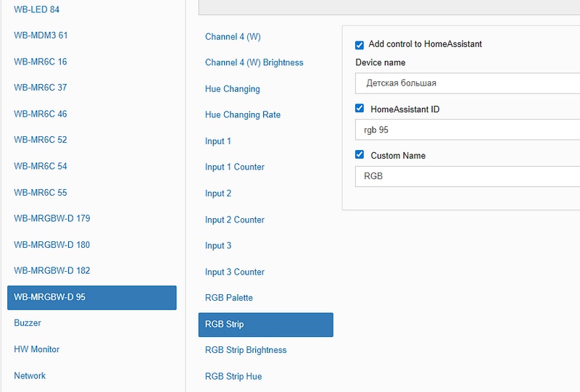Edit the HomeAssistant ID field value

pos(468,130)
